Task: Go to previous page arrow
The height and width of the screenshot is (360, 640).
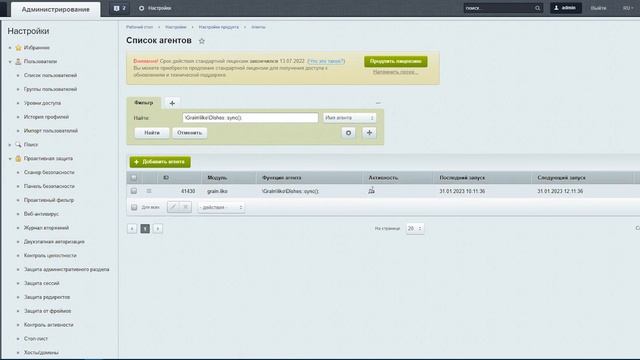Action: tap(132, 229)
